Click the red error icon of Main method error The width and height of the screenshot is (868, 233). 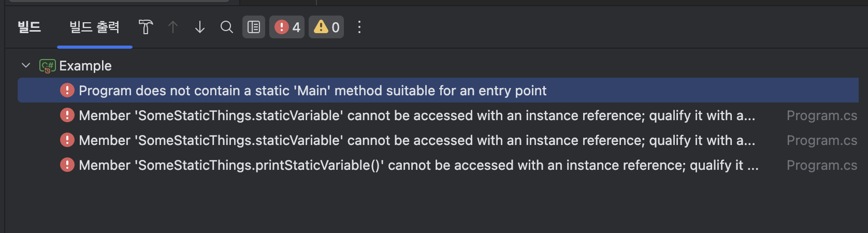point(67,90)
